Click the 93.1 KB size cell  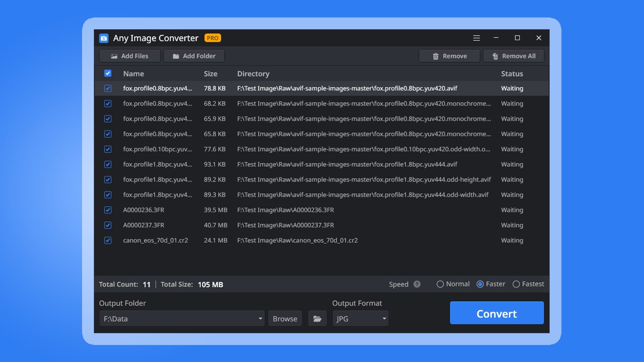coord(215,165)
